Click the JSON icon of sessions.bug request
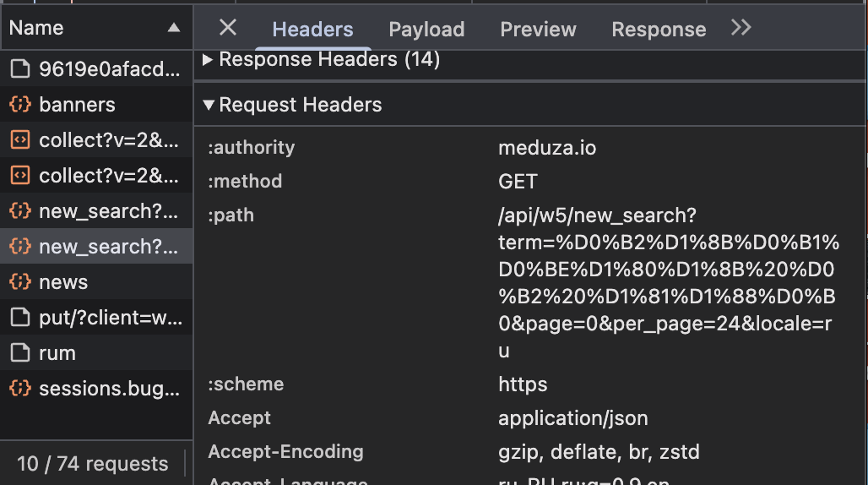868x485 pixels. click(x=20, y=388)
